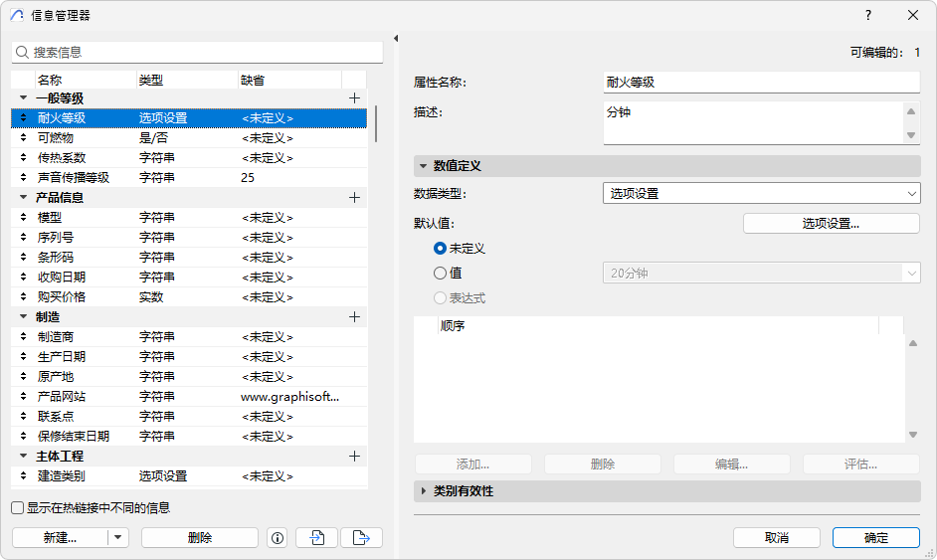The width and height of the screenshot is (937, 560).
Task: Click description scroll down arrow
Action: [x=911, y=135]
